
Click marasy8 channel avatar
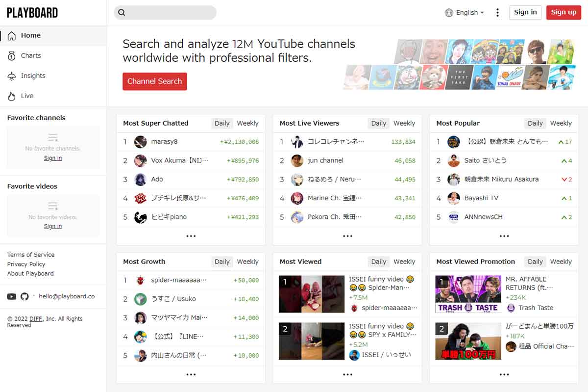tap(141, 142)
